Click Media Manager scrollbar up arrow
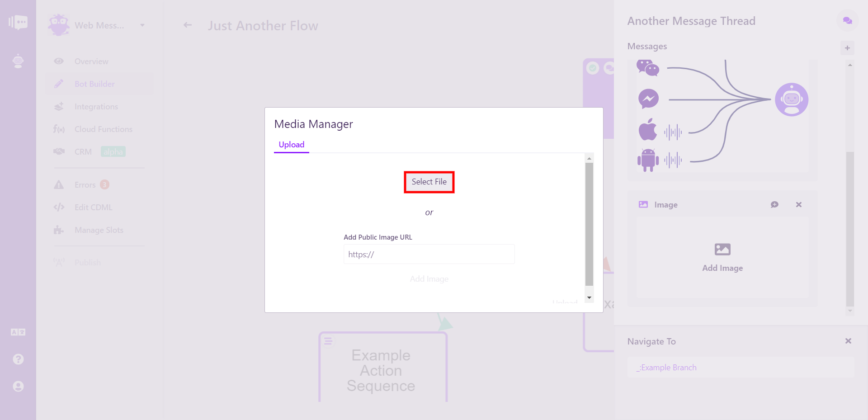 tap(589, 158)
